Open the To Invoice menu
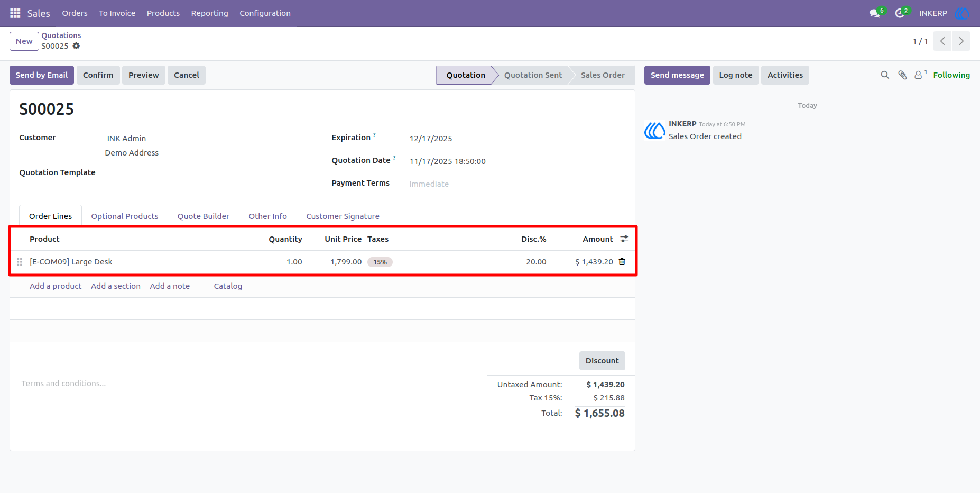Image resolution: width=980 pixels, height=493 pixels. 117,13
